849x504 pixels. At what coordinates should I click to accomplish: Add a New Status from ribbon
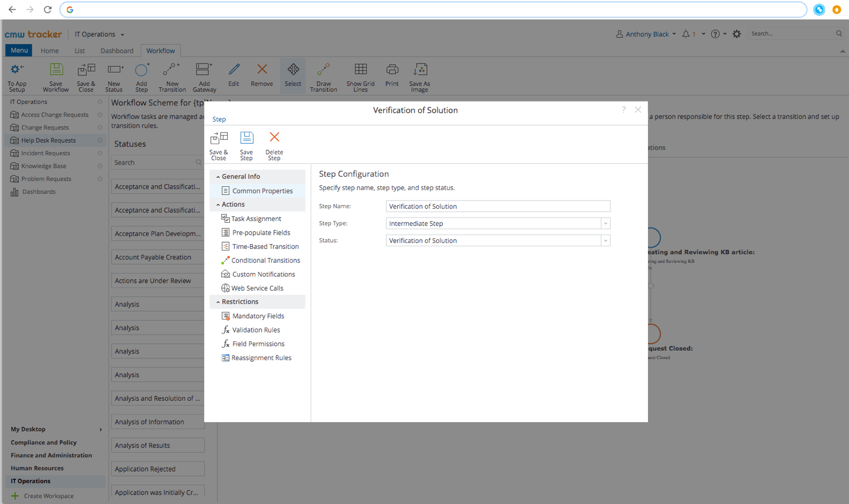[115, 70]
